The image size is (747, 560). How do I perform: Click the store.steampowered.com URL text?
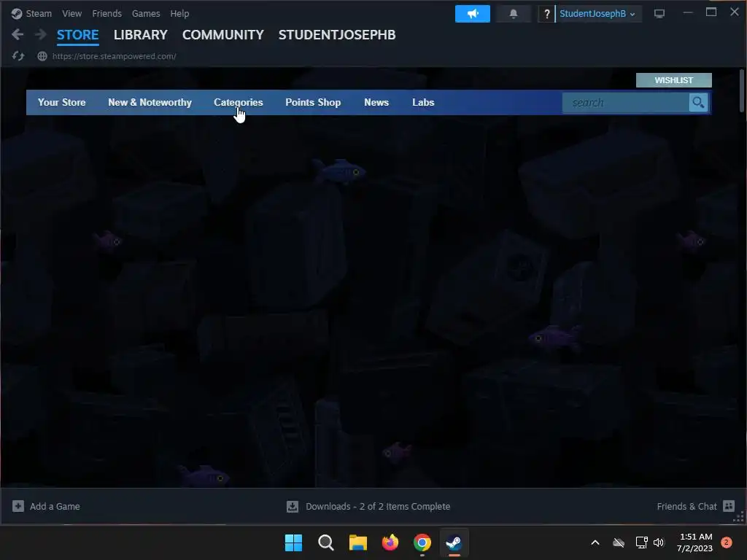pos(115,56)
